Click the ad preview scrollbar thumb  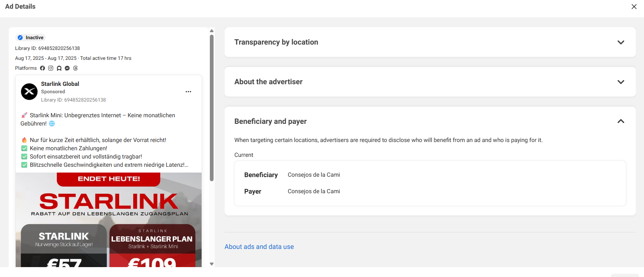click(212, 107)
